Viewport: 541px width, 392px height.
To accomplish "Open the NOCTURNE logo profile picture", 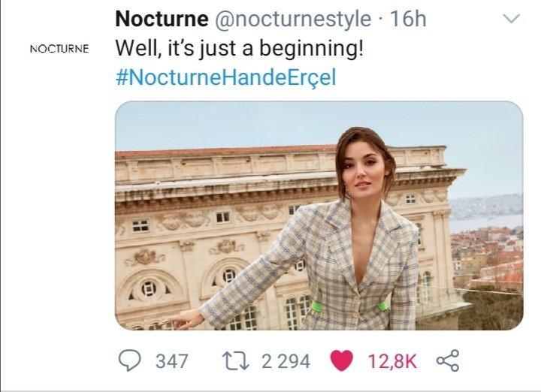I will tap(59, 50).
